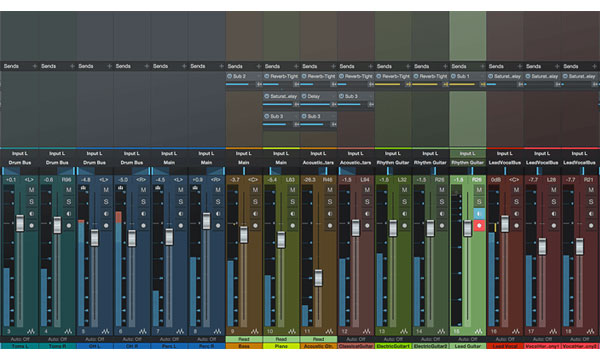This screenshot has height=360, width=600.
Task: Add a send on the Lead Guitar channel
Action: coord(482,66)
